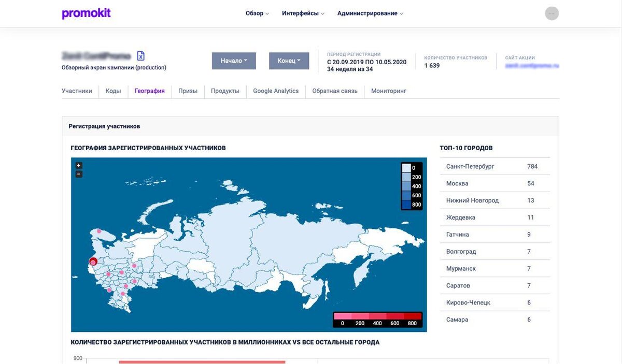Viewport: 622px width, 364px height.
Task: Expand the Интерфейсы menu
Action: point(303,13)
